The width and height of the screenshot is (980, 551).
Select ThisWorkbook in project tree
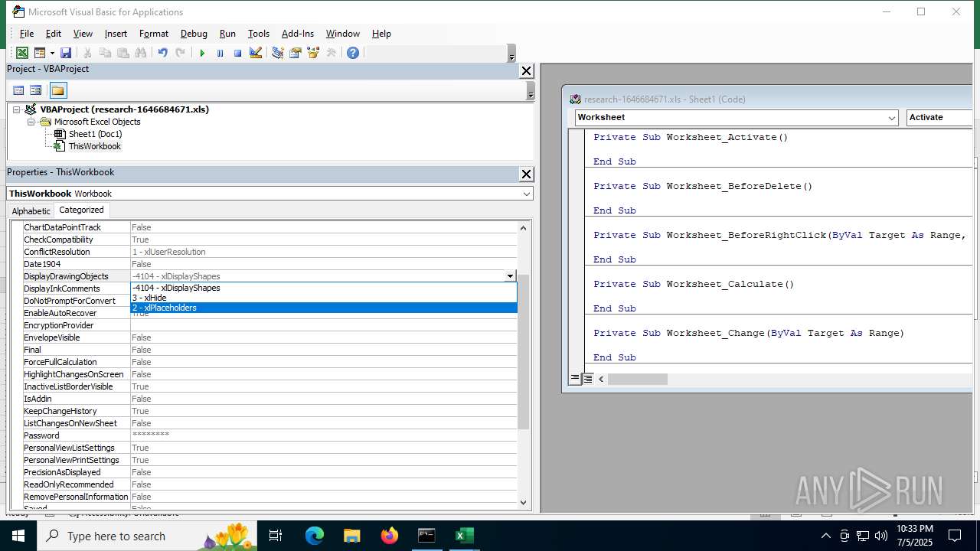pyautogui.click(x=94, y=146)
